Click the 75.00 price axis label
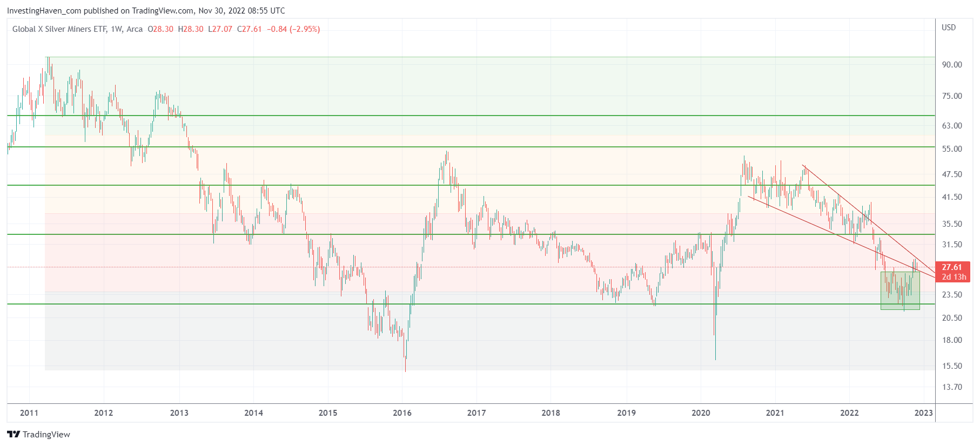The image size is (980, 446). [x=952, y=96]
